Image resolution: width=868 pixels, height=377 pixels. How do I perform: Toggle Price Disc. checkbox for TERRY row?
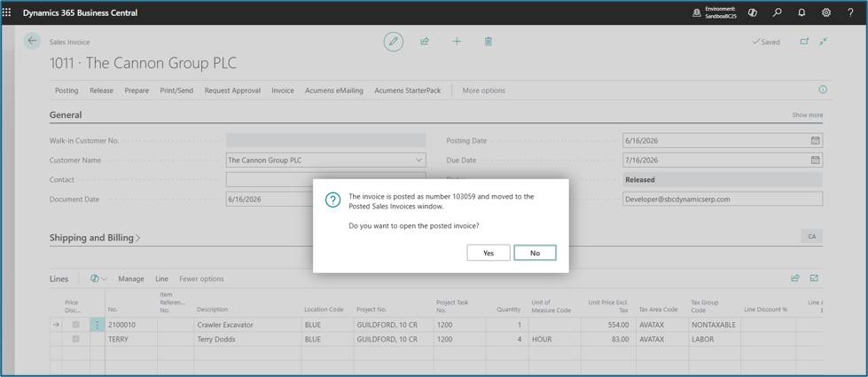[76, 339]
